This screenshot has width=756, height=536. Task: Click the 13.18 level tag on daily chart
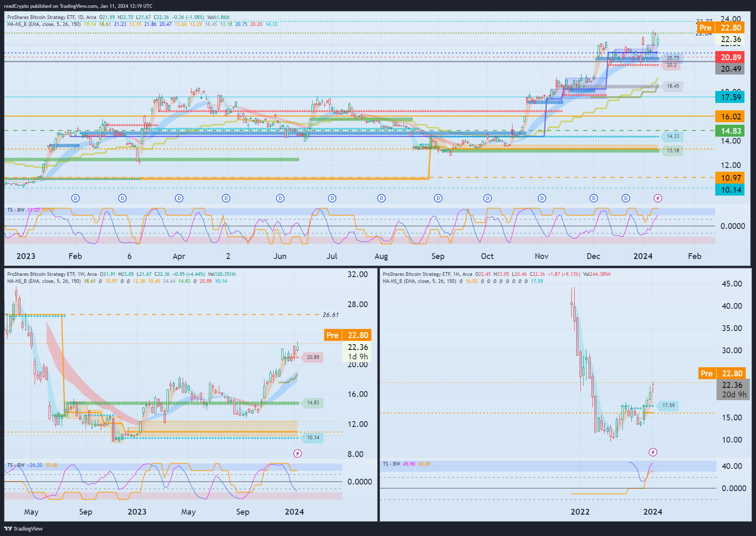coord(673,151)
